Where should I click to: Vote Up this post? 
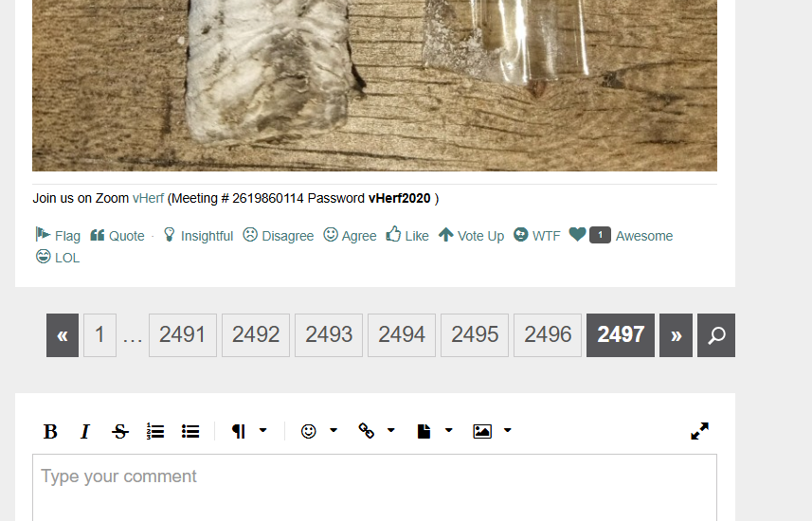click(471, 236)
